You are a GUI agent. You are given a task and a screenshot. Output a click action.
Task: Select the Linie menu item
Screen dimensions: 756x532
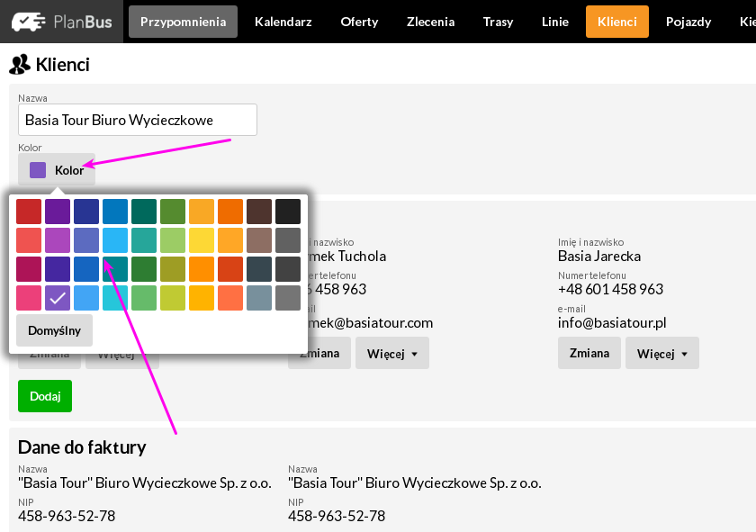(x=555, y=22)
